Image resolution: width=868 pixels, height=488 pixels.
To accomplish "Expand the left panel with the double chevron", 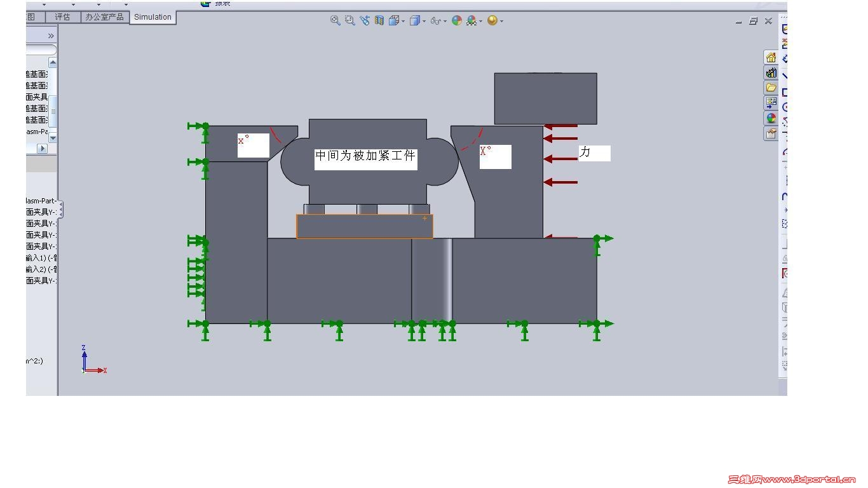I will pos(51,36).
